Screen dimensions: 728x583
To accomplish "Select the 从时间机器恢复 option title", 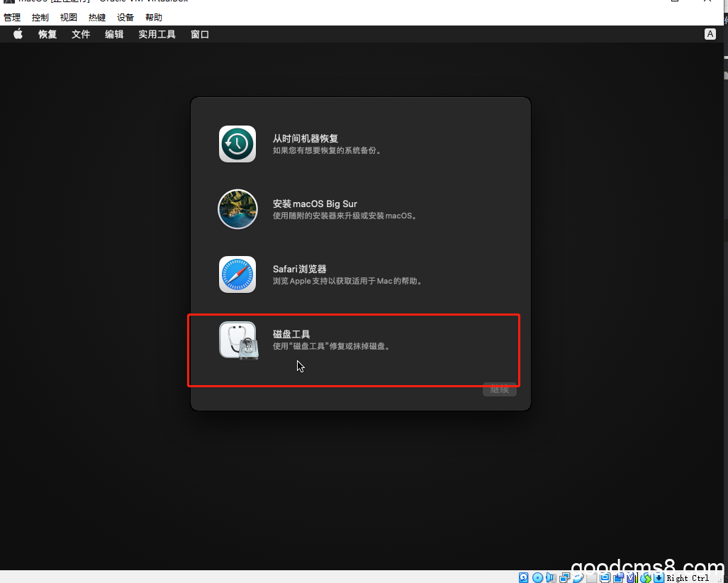I will coord(306,138).
